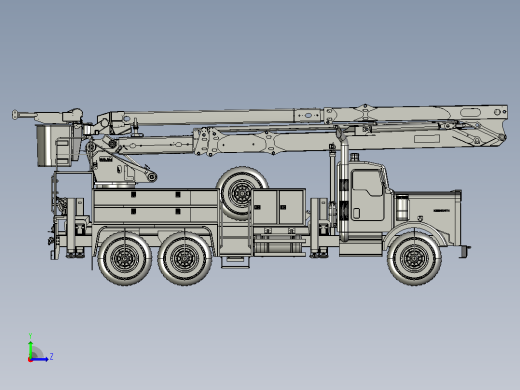This screenshot has height=390, width=520.
Task: Click the green Y axis arrow of the triad
Action: click(x=30, y=349)
